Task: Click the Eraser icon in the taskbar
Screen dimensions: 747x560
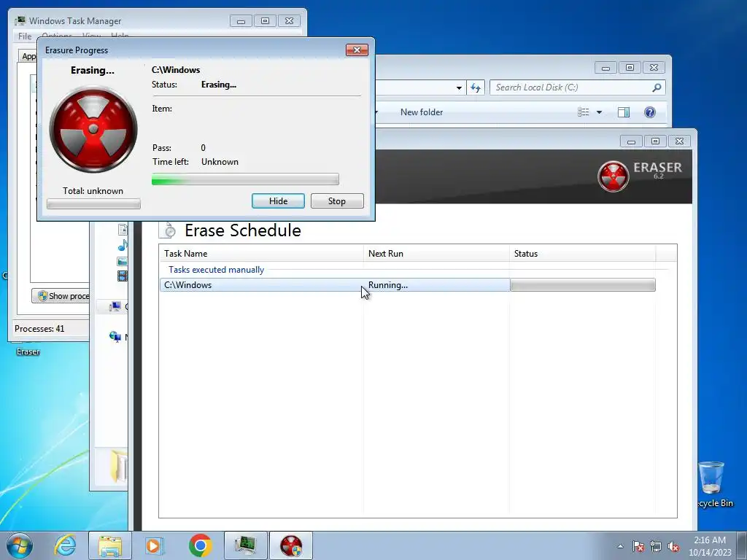Action: point(291,545)
